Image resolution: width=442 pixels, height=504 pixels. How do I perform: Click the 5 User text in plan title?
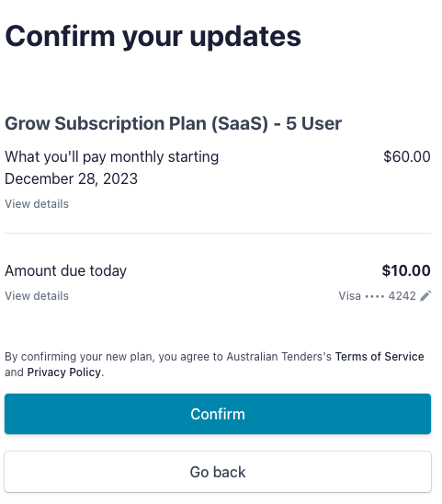click(x=314, y=123)
